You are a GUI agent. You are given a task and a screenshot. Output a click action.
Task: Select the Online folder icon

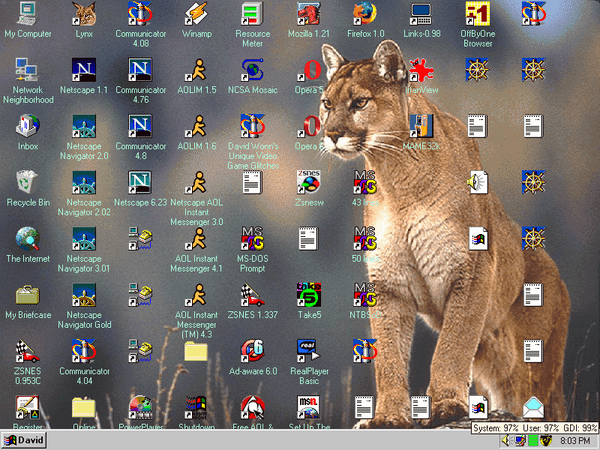click(84, 408)
